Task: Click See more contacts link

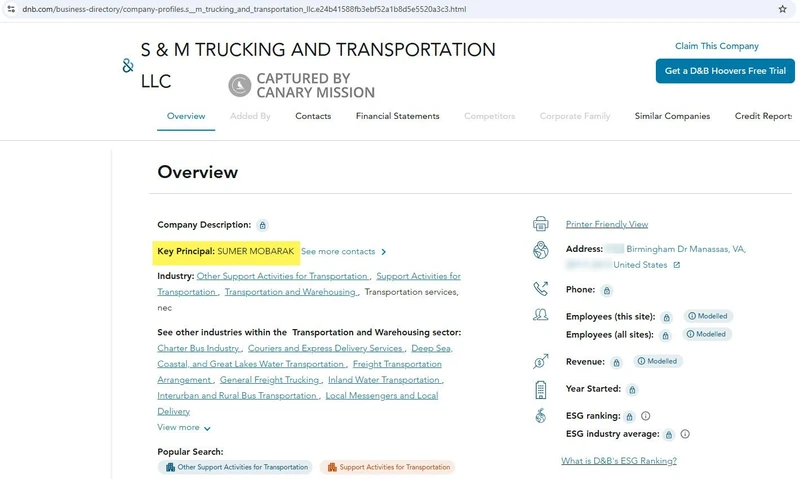Action: [x=338, y=251]
